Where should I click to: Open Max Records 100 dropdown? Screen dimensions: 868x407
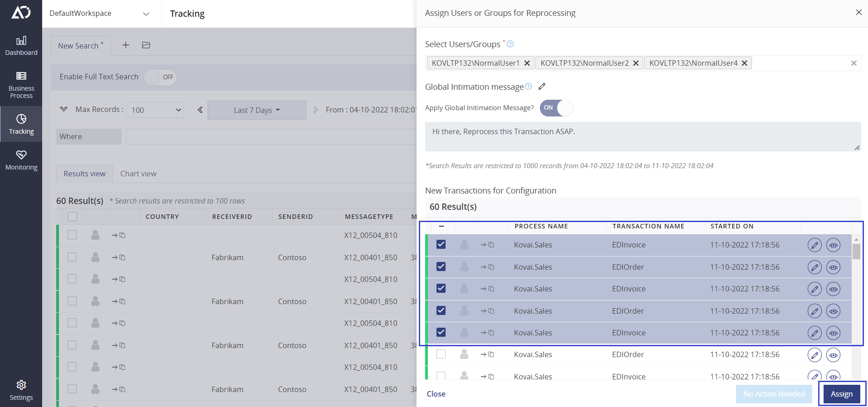[x=155, y=110]
